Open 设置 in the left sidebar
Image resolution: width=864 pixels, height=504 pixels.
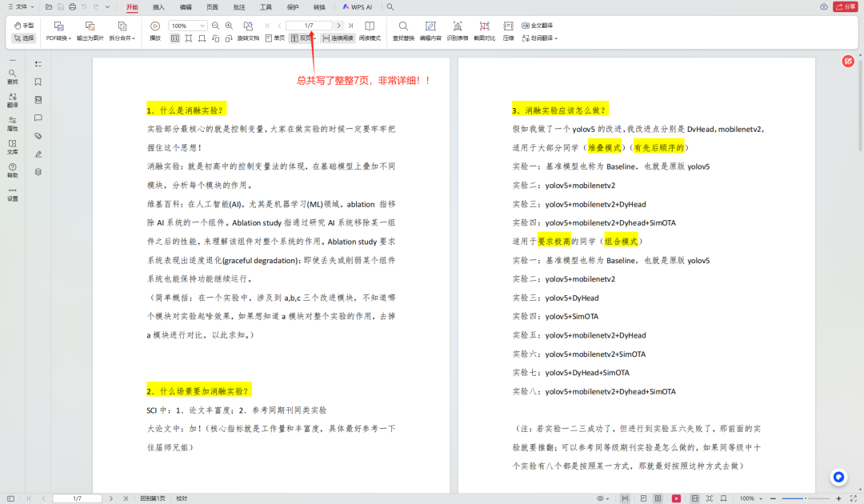(x=12, y=194)
